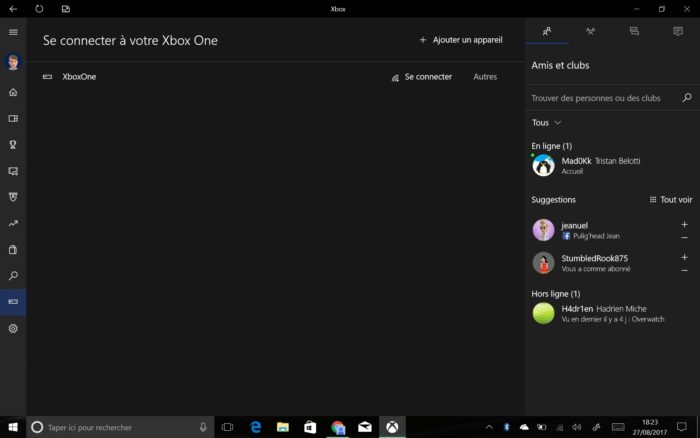
Task: Open the hamburger menu in the sidebar
Action: pyautogui.click(x=13, y=32)
